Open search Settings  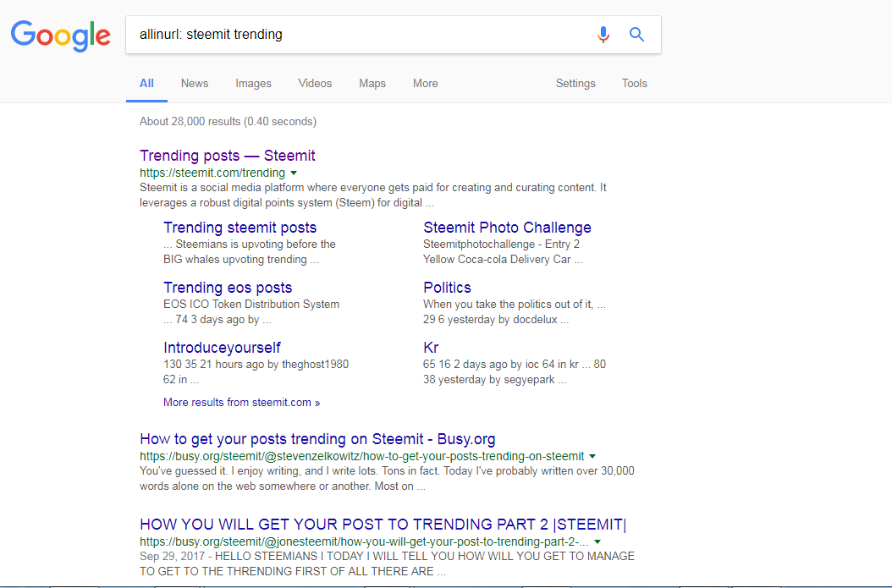[575, 83]
